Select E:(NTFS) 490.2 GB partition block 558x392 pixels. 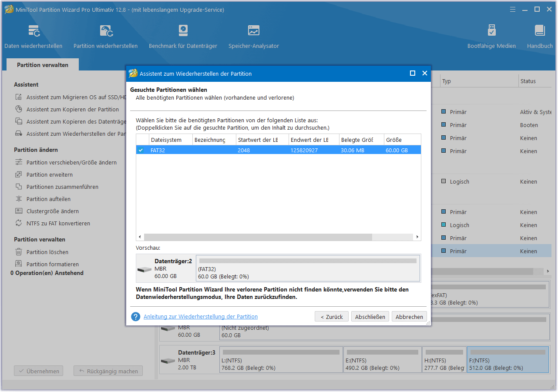383,359
